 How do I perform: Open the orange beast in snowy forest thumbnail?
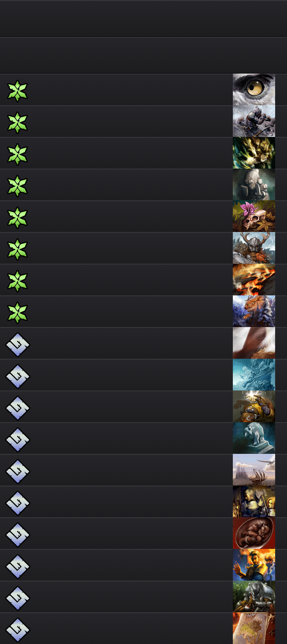(x=254, y=311)
